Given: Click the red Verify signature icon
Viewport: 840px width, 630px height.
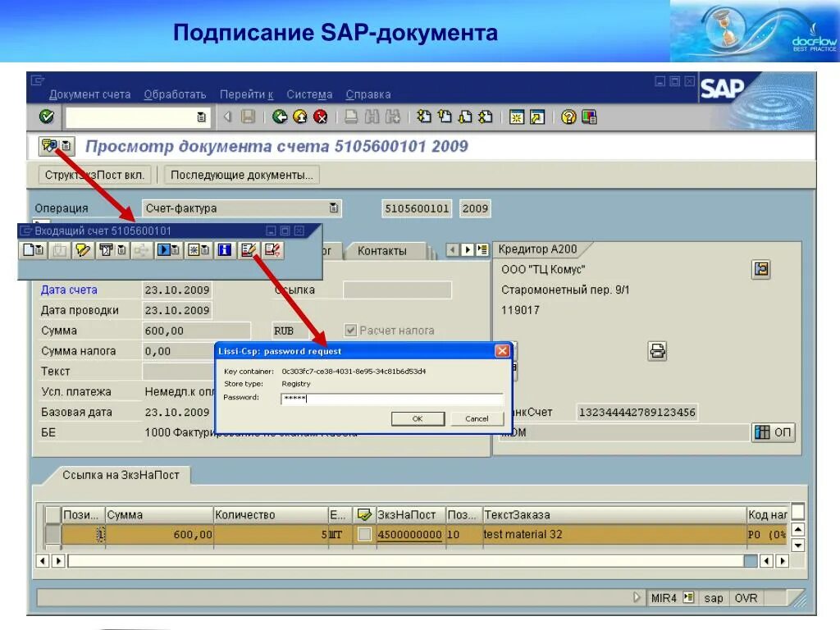Looking at the screenshot, I should click(x=272, y=249).
